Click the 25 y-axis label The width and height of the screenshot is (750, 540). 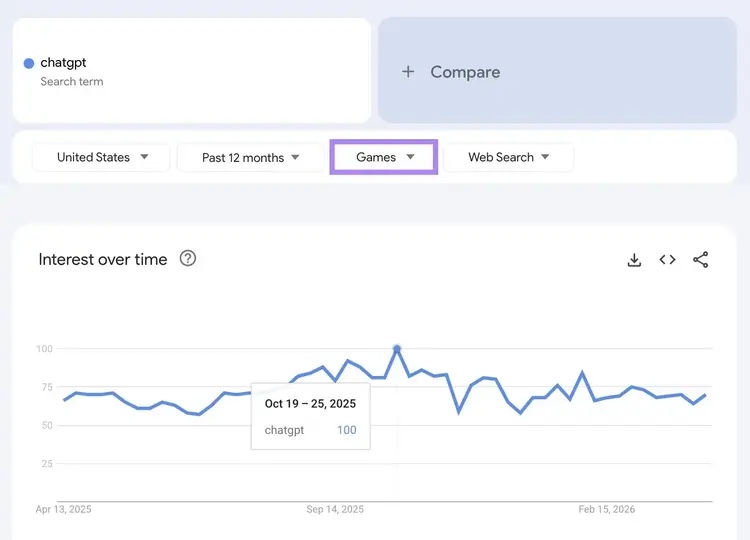coord(47,463)
